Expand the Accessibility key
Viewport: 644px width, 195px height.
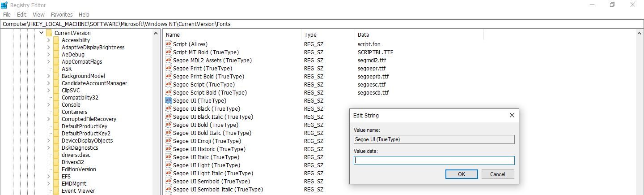(x=48, y=40)
